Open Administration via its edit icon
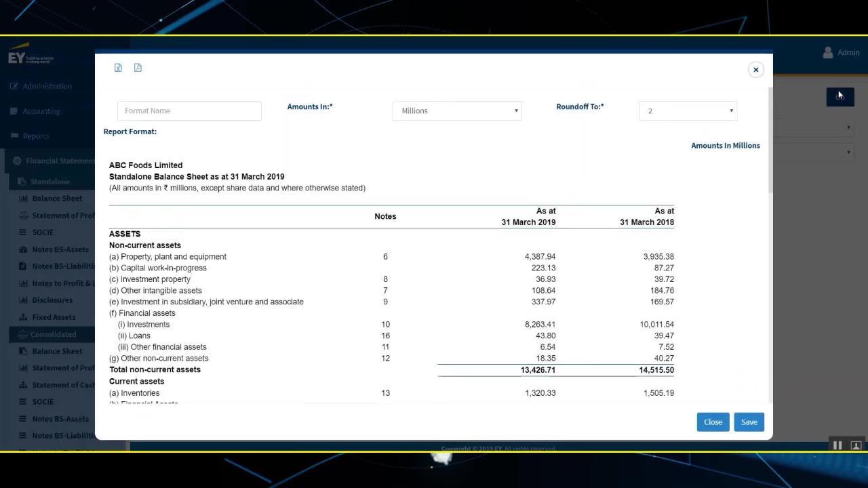 coord(14,86)
